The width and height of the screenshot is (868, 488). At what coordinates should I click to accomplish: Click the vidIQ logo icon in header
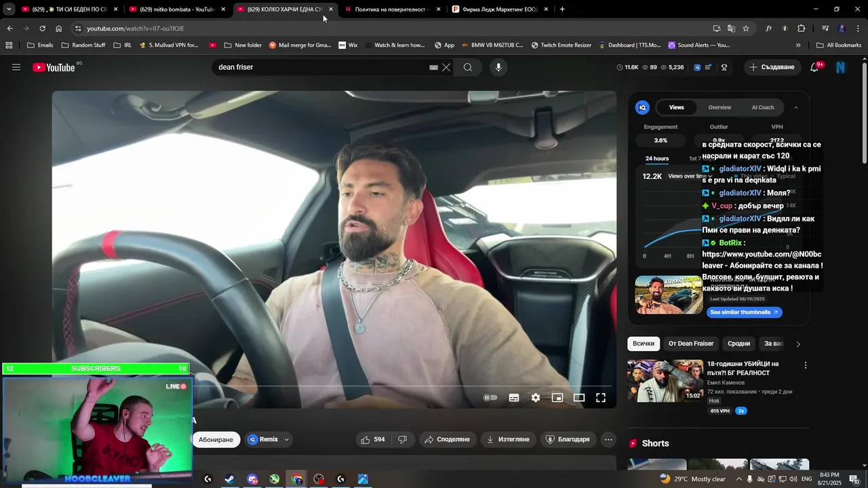tap(697, 67)
